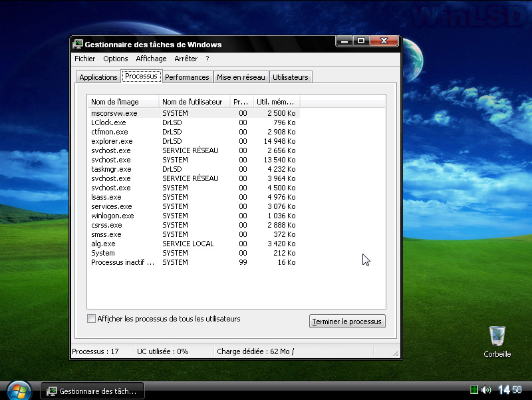The image size is (532, 400).
Task: Click the SERVICE LOCAL user cell
Action: [x=188, y=244]
